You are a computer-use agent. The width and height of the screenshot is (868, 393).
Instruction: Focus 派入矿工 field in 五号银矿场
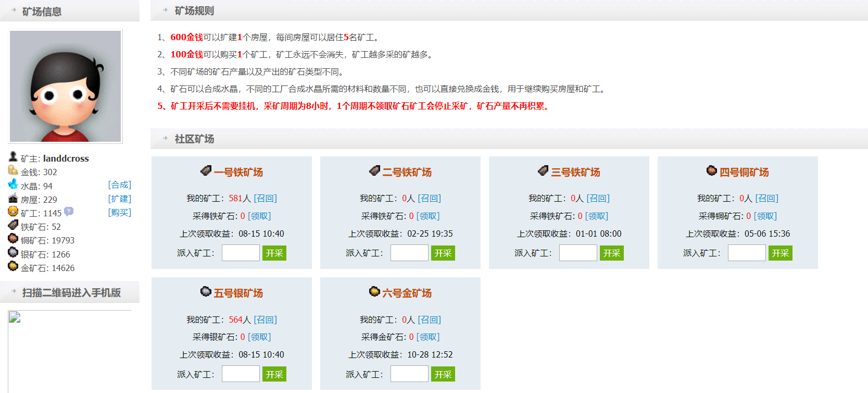pyautogui.click(x=241, y=374)
